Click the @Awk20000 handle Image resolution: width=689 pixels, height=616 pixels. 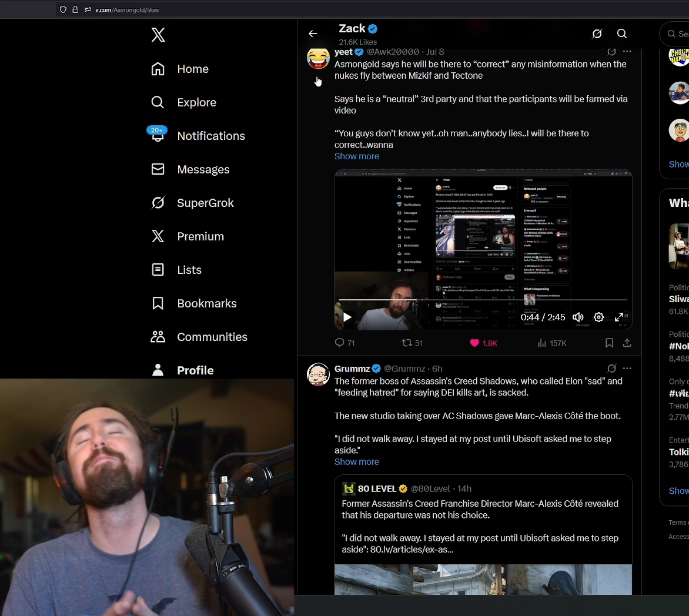point(393,52)
